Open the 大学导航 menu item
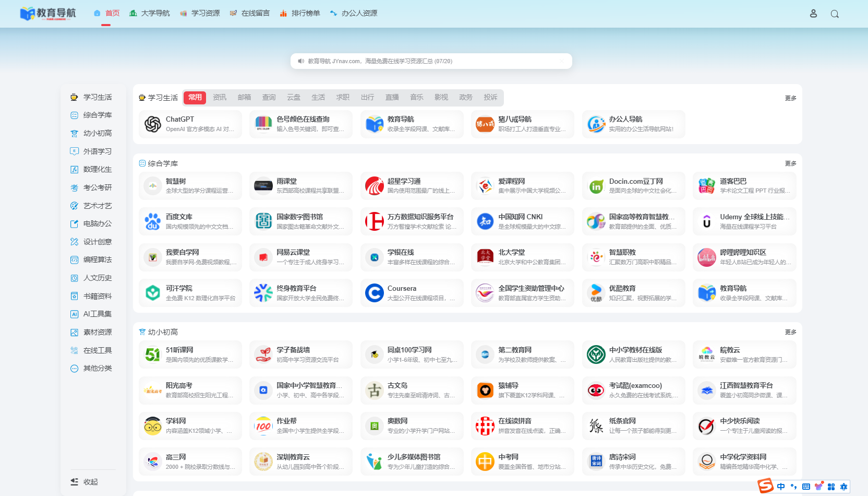The image size is (868, 496). [150, 14]
